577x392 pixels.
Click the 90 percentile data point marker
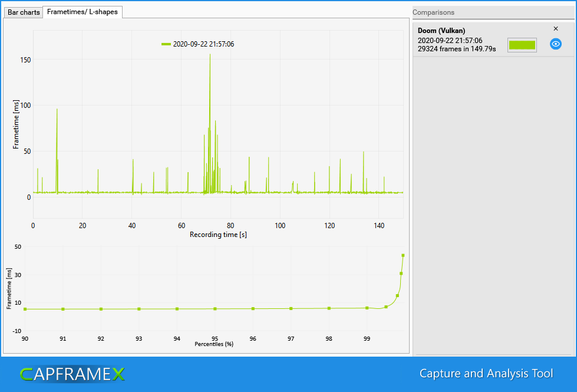[25, 309]
